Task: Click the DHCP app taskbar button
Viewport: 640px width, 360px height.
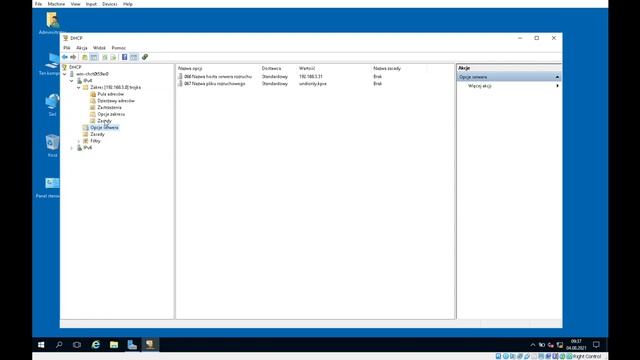Action: (x=150, y=345)
